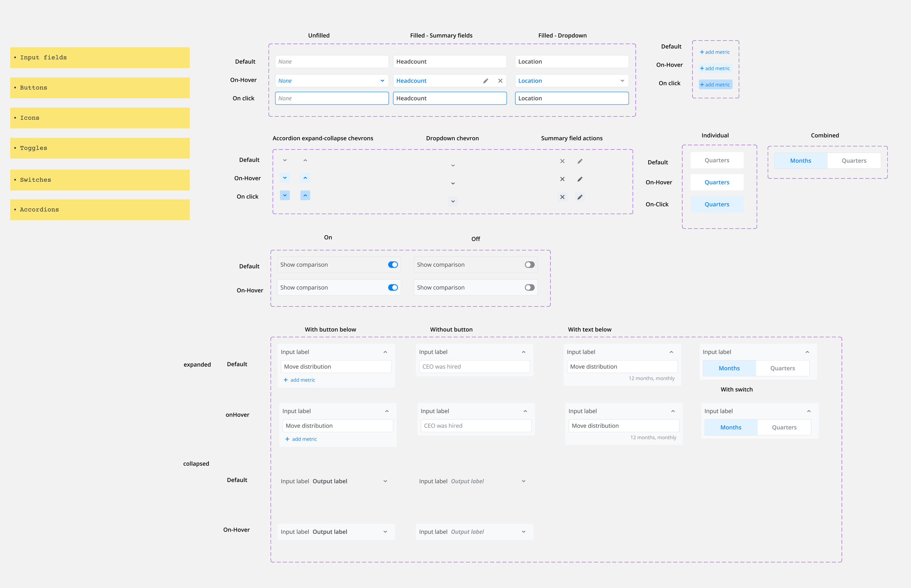Click the on-hover pencil summary action icon
This screenshot has height=588, width=911.
click(580, 179)
